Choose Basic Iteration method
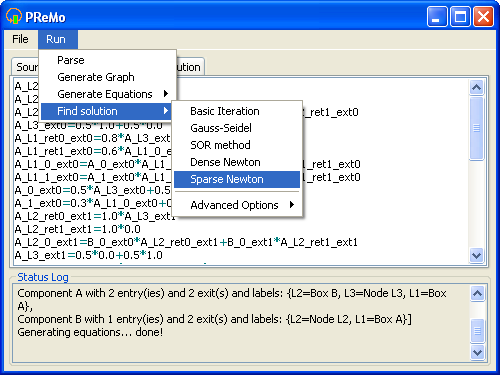This screenshot has height=375, width=500. pos(237,111)
